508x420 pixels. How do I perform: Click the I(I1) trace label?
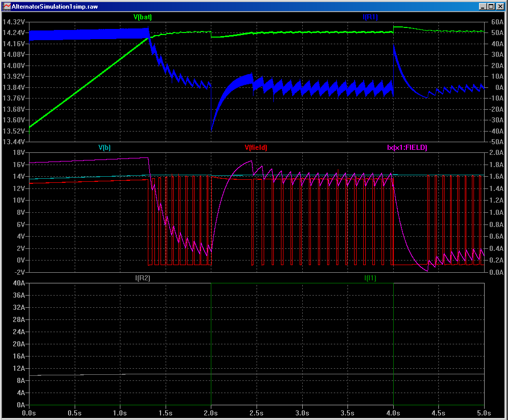click(x=370, y=278)
